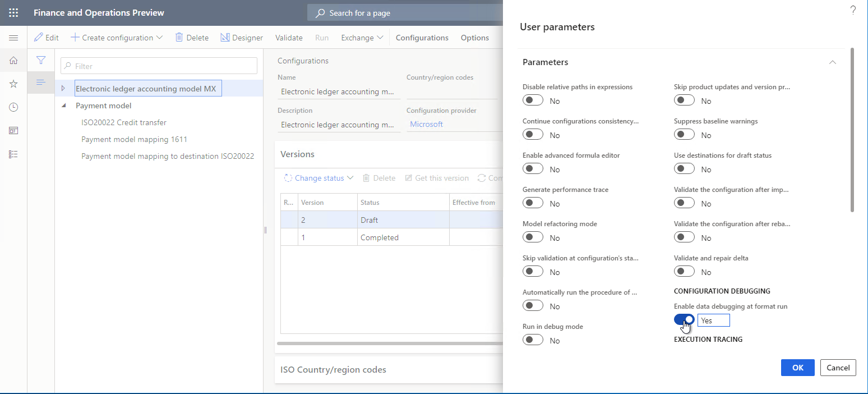Select the Home icon in the sidebar
Screen dimensions: 868x394
pyautogui.click(x=13, y=60)
